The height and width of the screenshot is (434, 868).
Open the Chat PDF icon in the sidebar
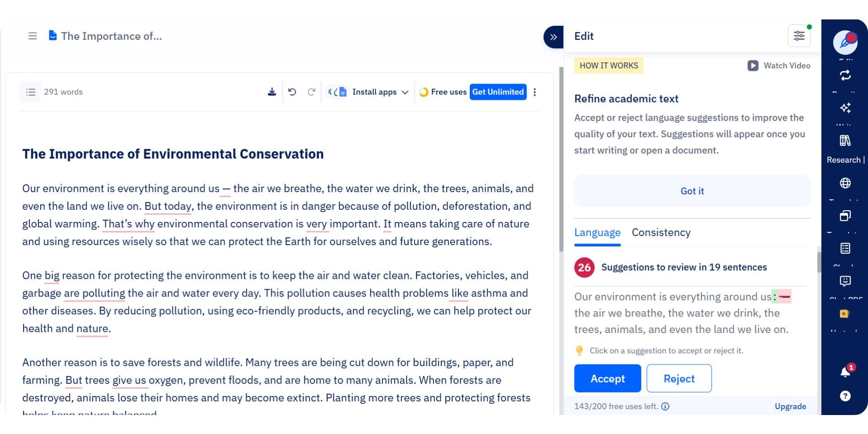pos(845,282)
